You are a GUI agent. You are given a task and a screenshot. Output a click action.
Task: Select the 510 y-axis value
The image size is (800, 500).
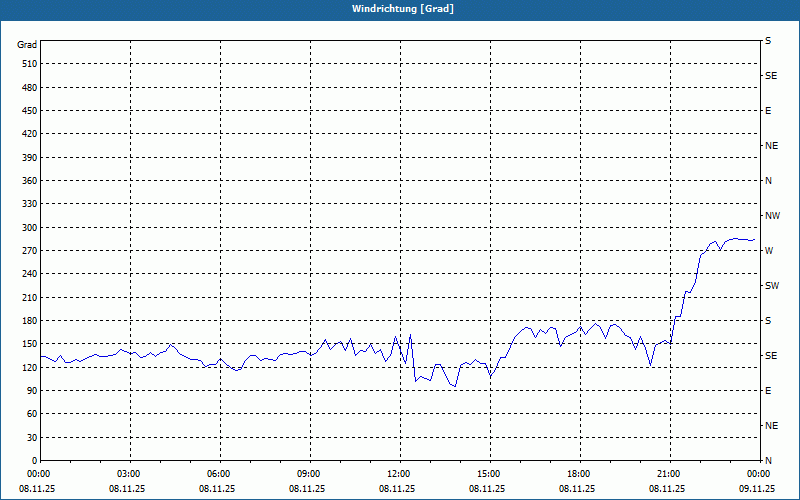click(30, 64)
